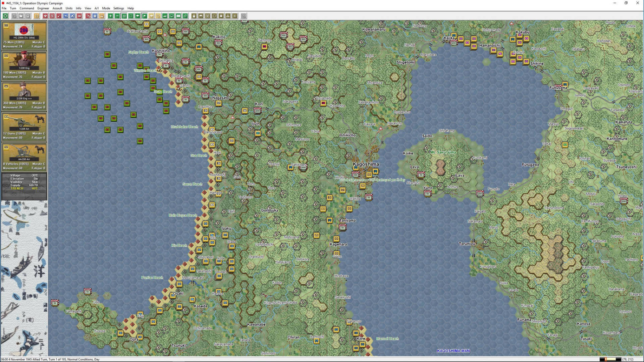Select the AA/206 Art 8 Vehicles unit card
The height and width of the screenshot is (362, 644).
(24, 157)
